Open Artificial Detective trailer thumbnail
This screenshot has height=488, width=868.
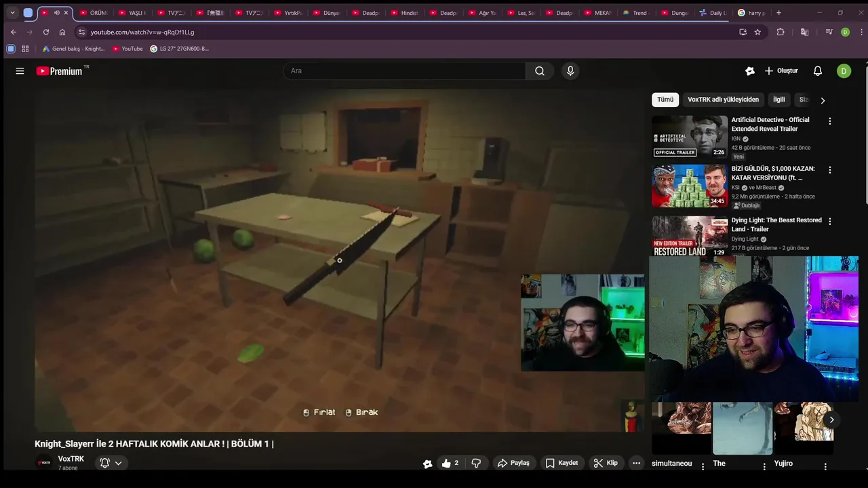coord(690,136)
